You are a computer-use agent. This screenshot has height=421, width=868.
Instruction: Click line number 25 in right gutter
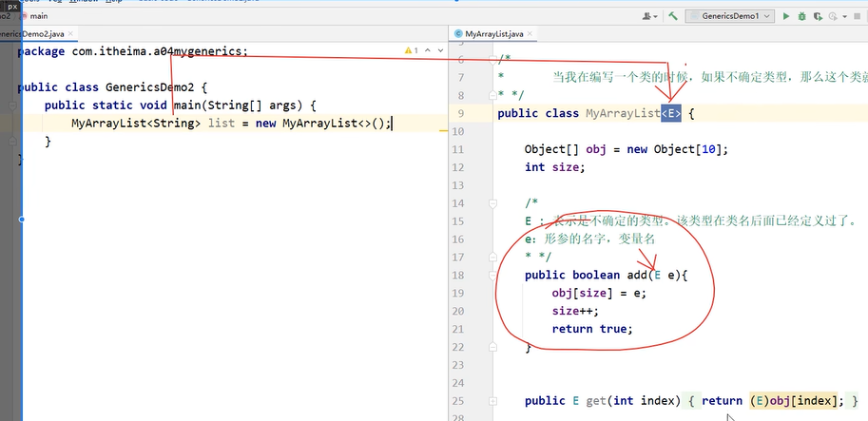pyautogui.click(x=458, y=401)
